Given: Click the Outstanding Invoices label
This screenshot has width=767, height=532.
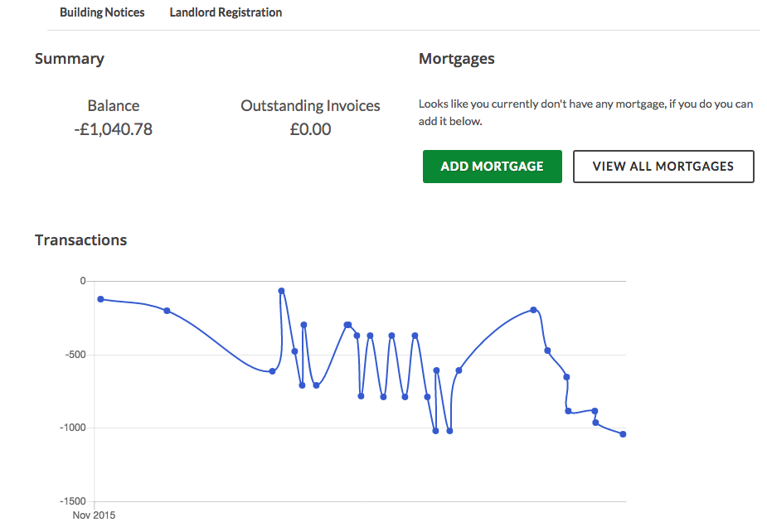Looking at the screenshot, I should (310, 105).
